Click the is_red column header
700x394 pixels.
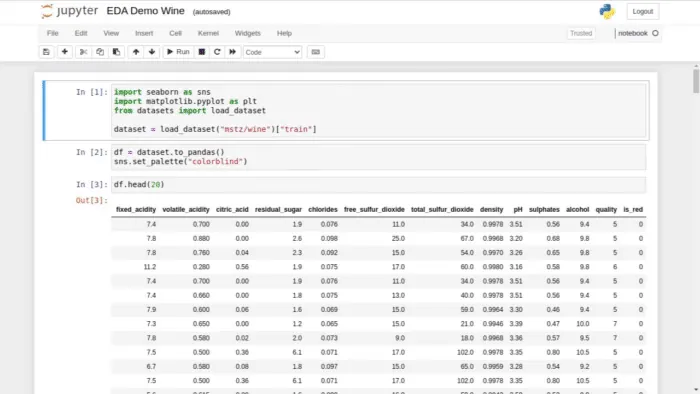[x=633, y=209]
